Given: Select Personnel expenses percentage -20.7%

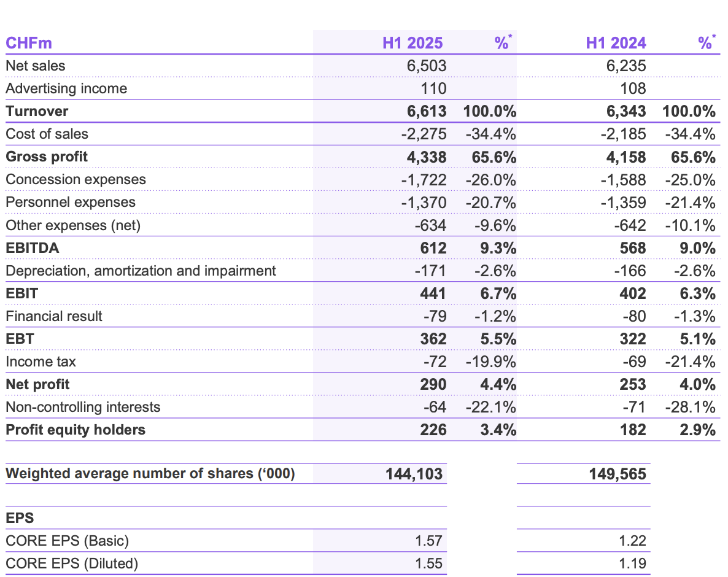Looking at the screenshot, I should [x=490, y=203].
